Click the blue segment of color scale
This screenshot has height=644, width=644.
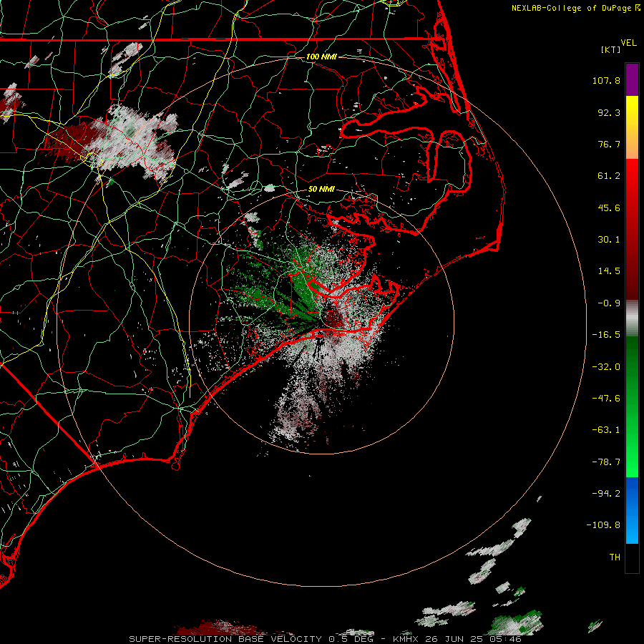[x=632, y=510]
